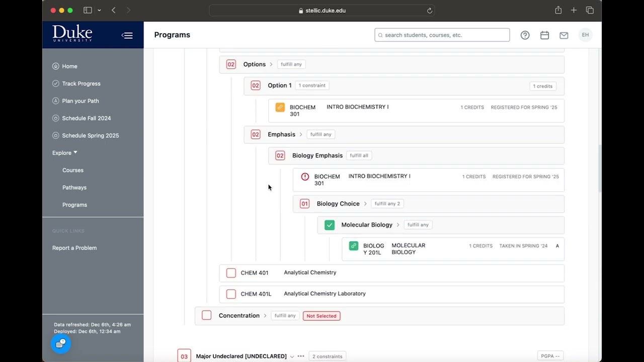Click the 02 badge beside Emphasis
The width and height of the screenshot is (644, 362).
pyautogui.click(x=256, y=134)
